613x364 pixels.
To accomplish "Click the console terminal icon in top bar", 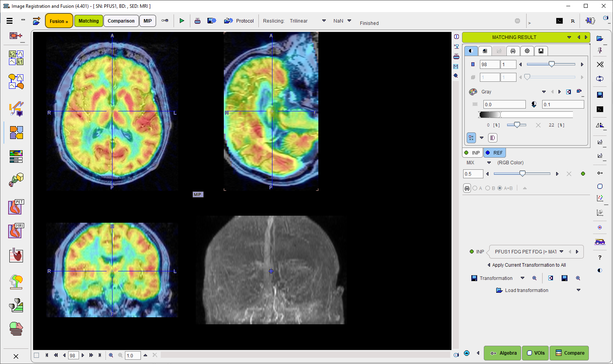I will point(559,21).
